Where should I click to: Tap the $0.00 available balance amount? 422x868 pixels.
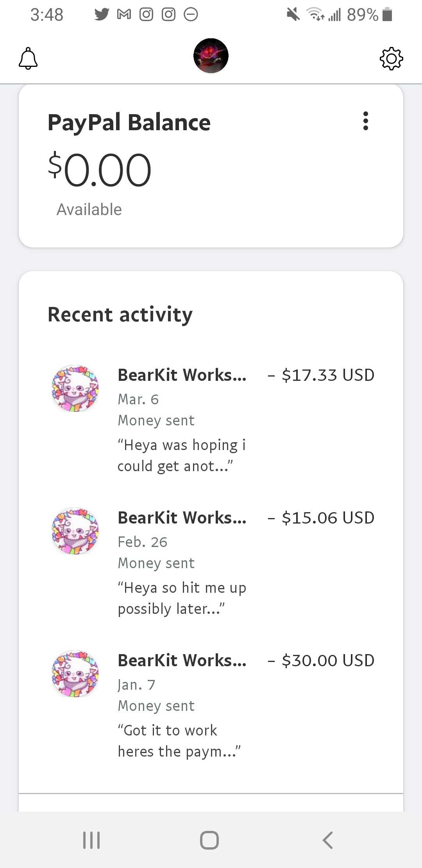pyautogui.click(x=100, y=170)
